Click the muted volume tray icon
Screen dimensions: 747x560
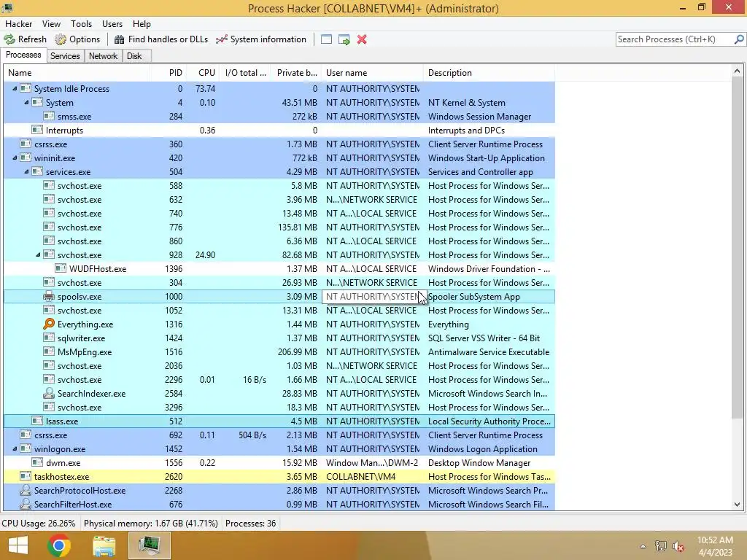coord(678,546)
